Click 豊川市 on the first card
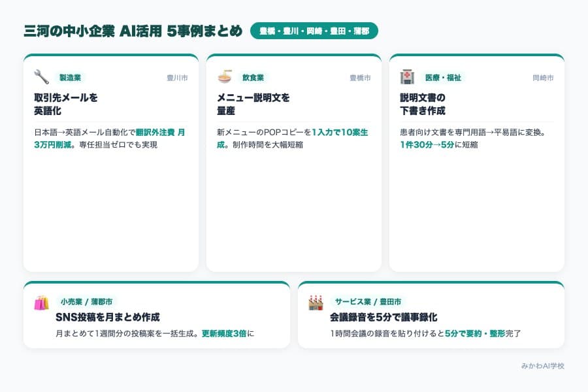Image resolution: width=588 pixels, height=392 pixels. pos(178,77)
